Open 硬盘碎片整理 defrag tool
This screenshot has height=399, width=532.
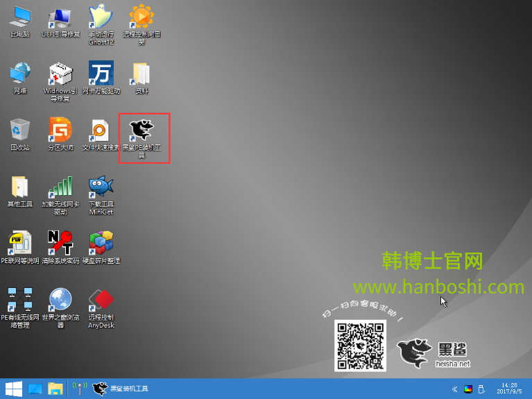coord(101,244)
